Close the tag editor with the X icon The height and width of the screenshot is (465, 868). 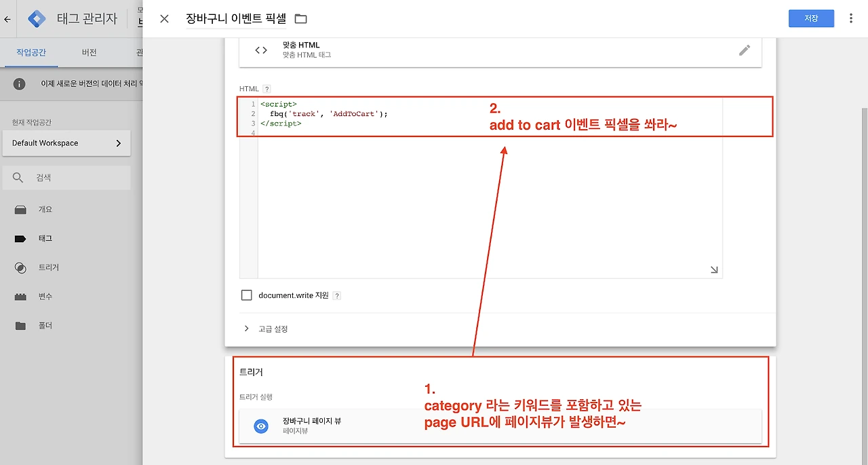[x=164, y=19]
